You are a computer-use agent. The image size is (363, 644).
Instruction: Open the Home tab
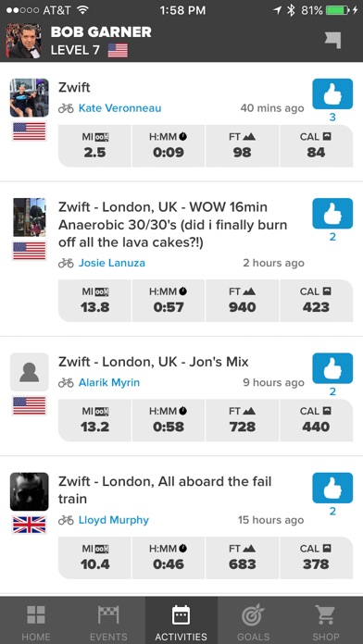(36, 622)
